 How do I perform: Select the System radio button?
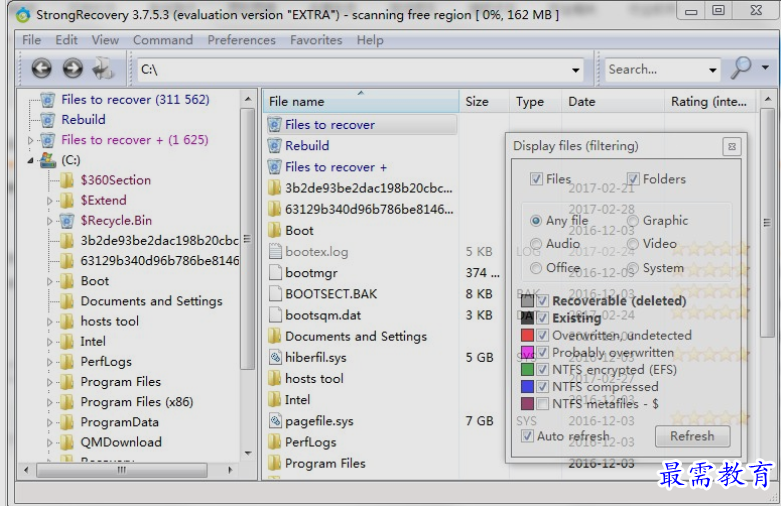coord(633,268)
